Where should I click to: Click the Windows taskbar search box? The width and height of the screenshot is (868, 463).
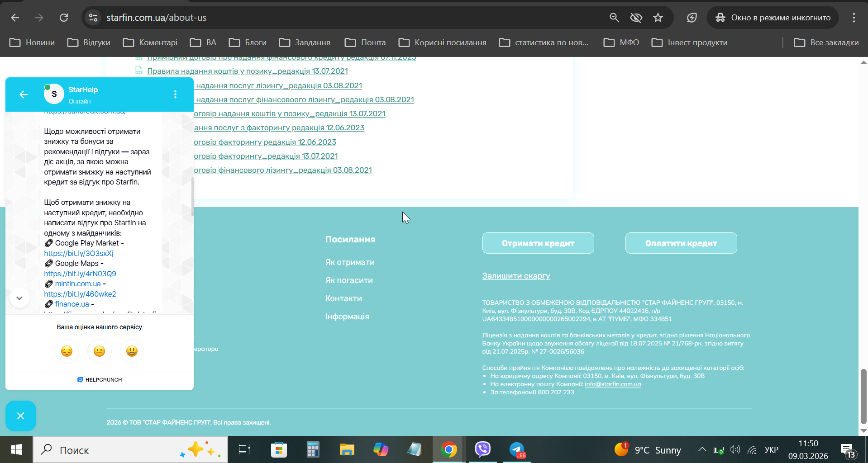(130, 449)
